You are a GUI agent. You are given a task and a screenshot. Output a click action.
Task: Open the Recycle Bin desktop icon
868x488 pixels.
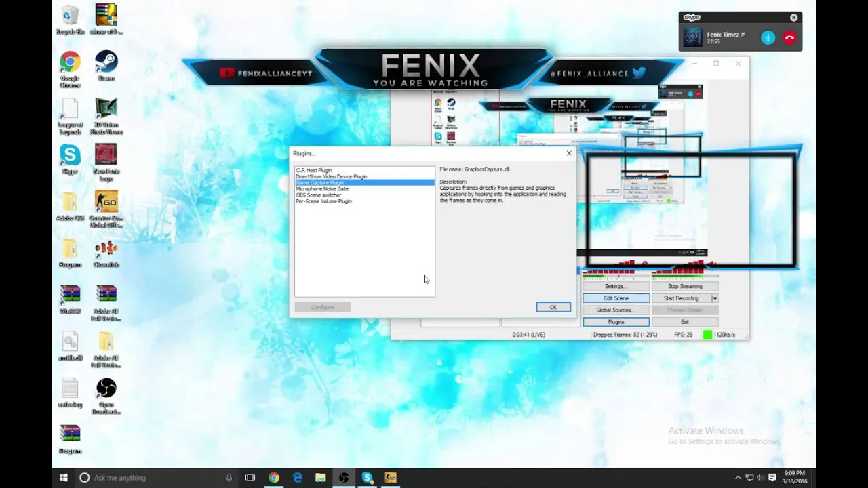tap(70, 19)
